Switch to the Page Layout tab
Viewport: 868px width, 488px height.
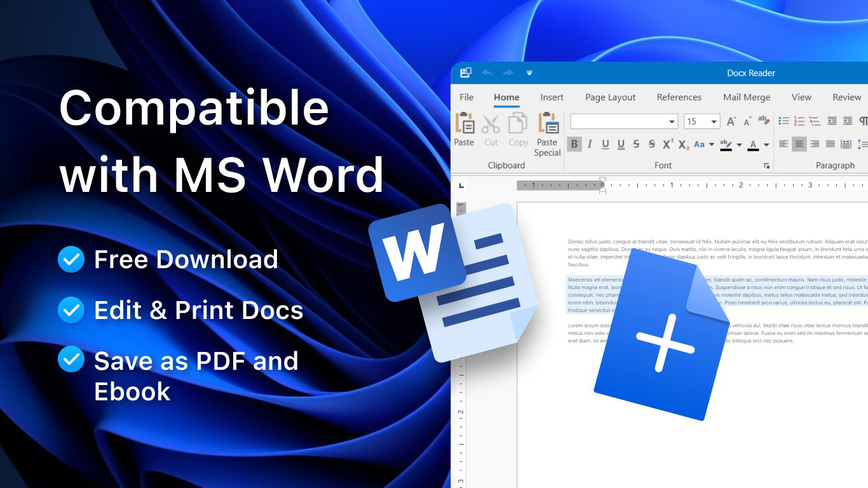(610, 97)
